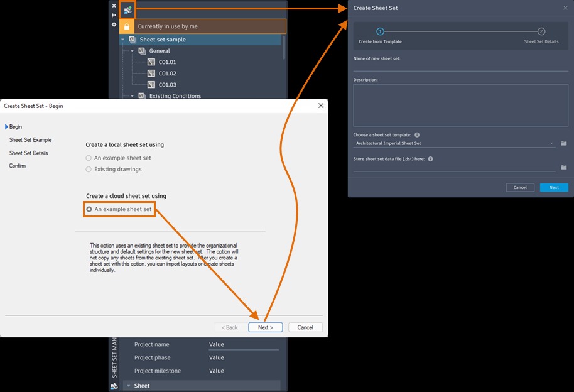This screenshot has height=392, width=574.
Task: Select cloud An example sheet set option
Action: [x=89, y=209]
